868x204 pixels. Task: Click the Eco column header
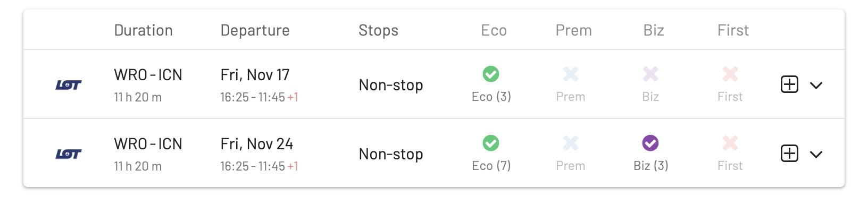494,30
